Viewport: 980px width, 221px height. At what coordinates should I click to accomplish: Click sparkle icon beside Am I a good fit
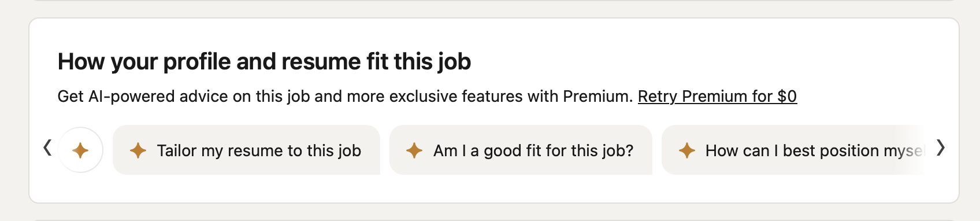pyautogui.click(x=414, y=150)
